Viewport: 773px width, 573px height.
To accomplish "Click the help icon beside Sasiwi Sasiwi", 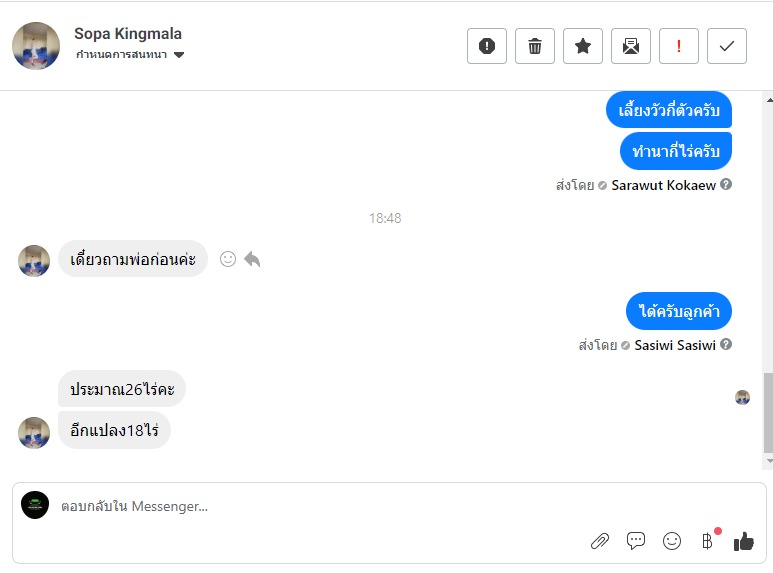I will point(726,345).
